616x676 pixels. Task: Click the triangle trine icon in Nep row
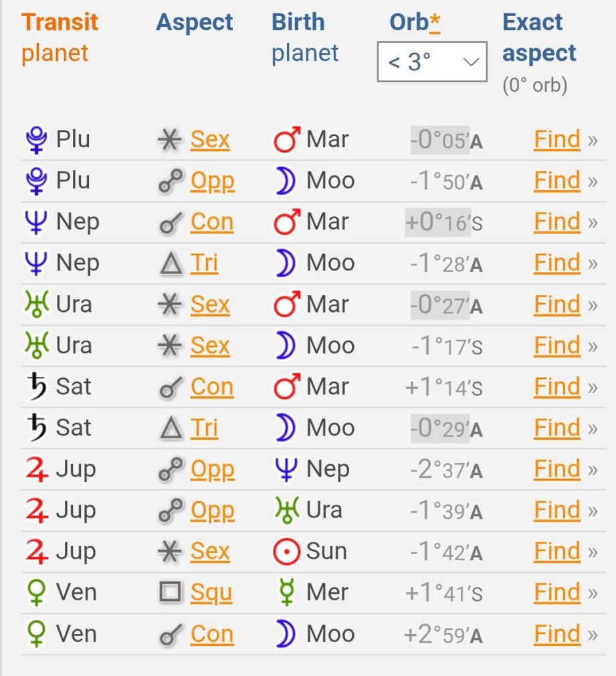pos(171,264)
